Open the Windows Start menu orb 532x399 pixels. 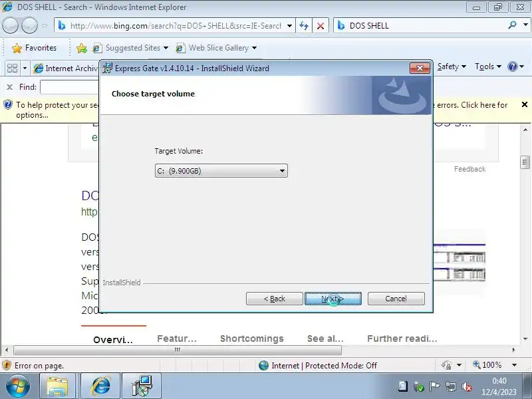[x=18, y=386]
